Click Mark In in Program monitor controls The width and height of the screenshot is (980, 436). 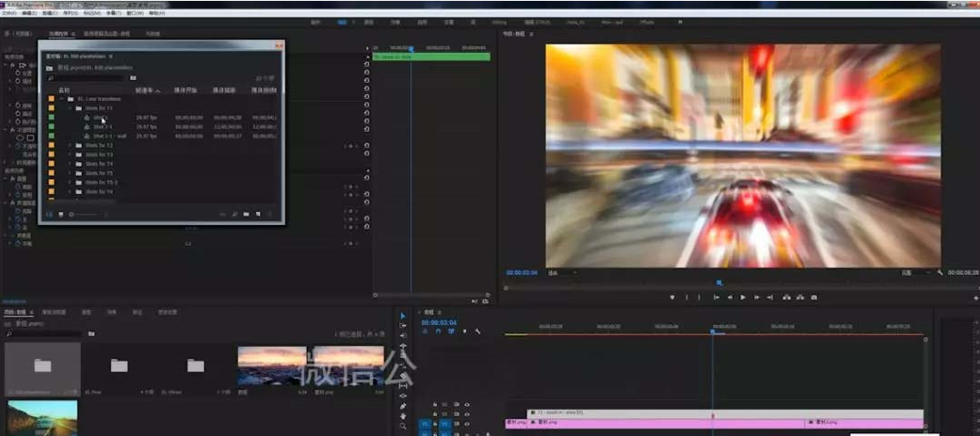pos(686,298)
